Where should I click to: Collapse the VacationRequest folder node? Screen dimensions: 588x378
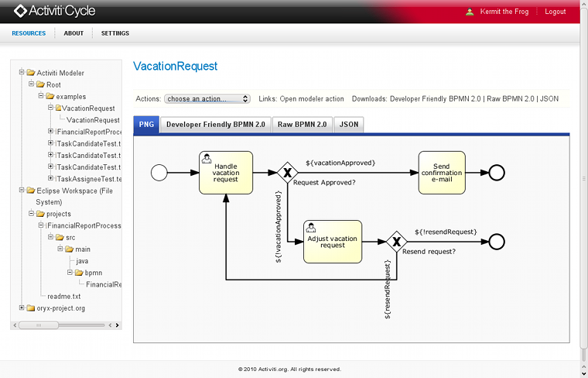coord(50,108)
